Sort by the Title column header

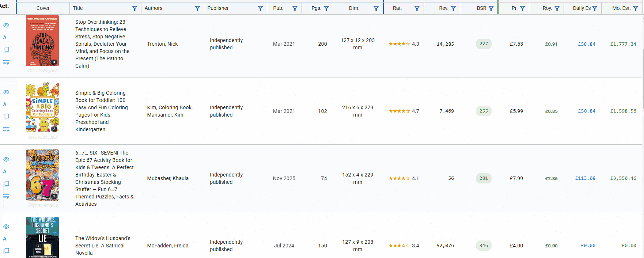(78, 8)
